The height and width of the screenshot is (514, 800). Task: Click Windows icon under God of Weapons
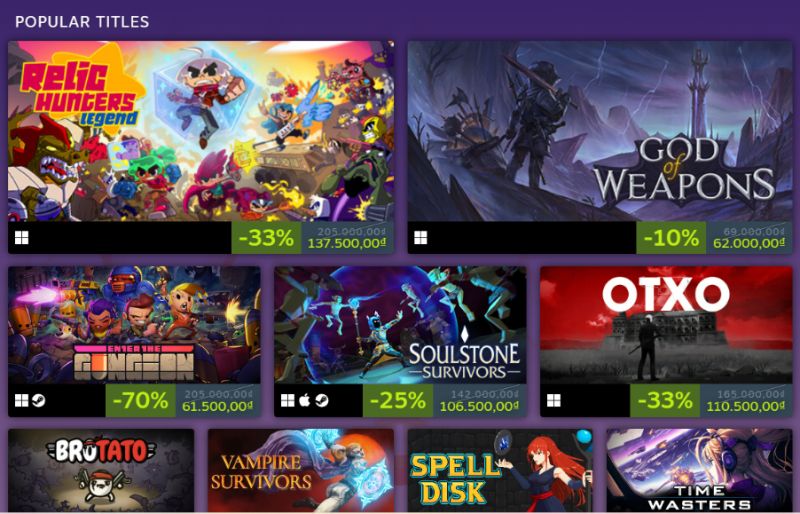pyautogui.click(x=420, y=238)
